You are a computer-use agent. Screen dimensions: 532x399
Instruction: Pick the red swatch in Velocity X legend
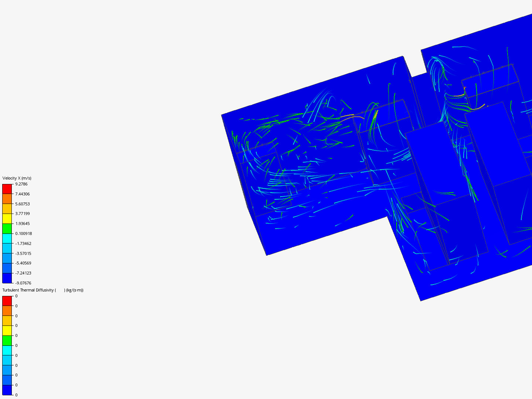[x=7, y=189]
